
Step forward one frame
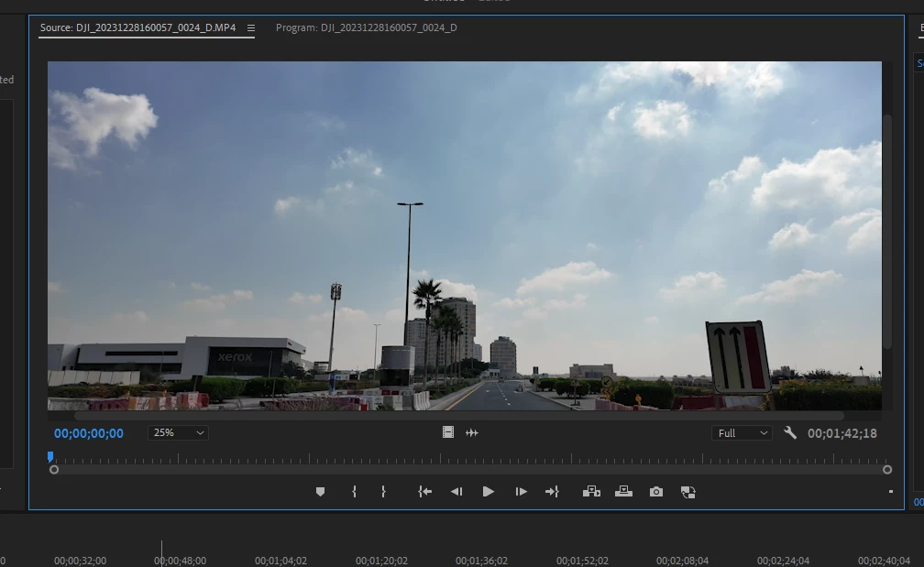521,492
